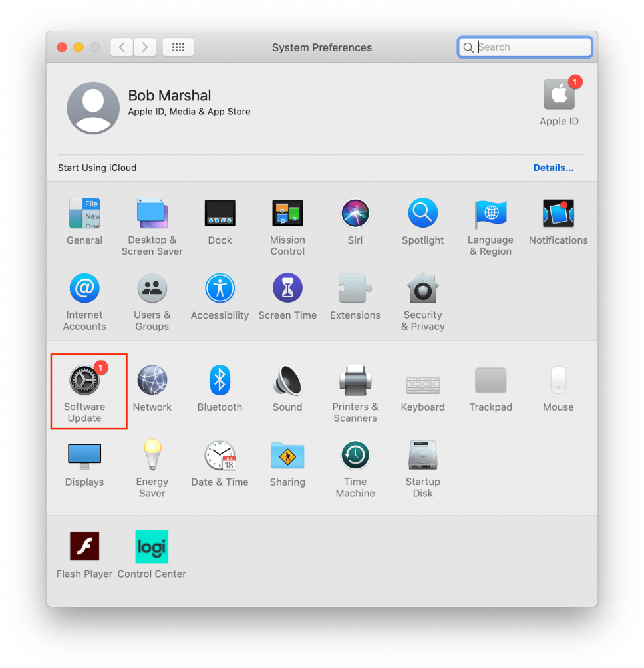Focus the Search field
Viewport: 644px width, 668px height.
[x=525, y=47]
